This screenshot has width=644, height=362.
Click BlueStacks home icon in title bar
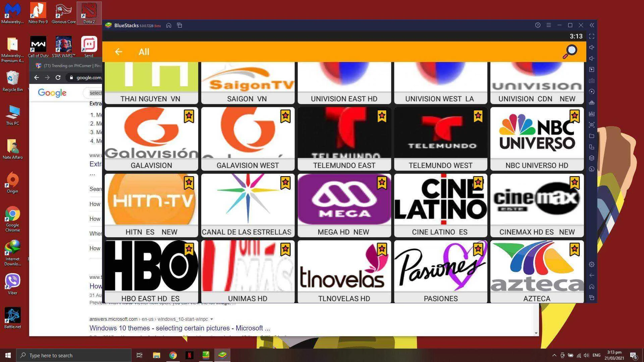169,25
